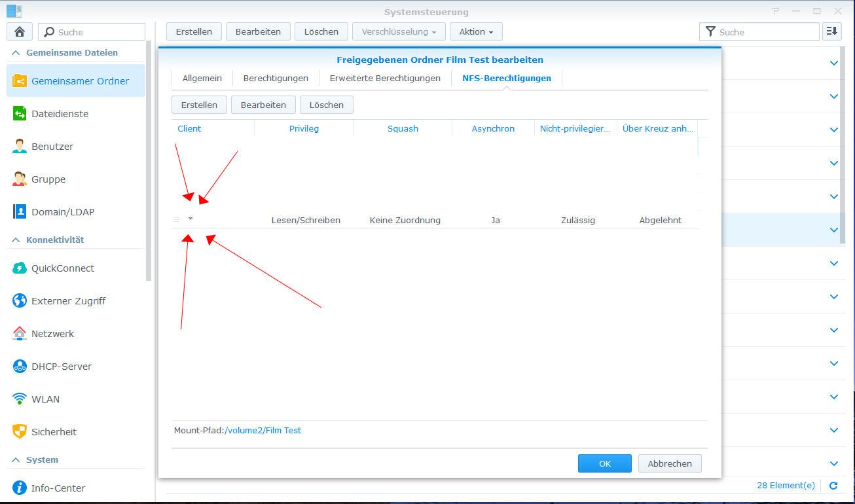Click the Keine Zuordnung squash cell

click(x=405, y=221)
